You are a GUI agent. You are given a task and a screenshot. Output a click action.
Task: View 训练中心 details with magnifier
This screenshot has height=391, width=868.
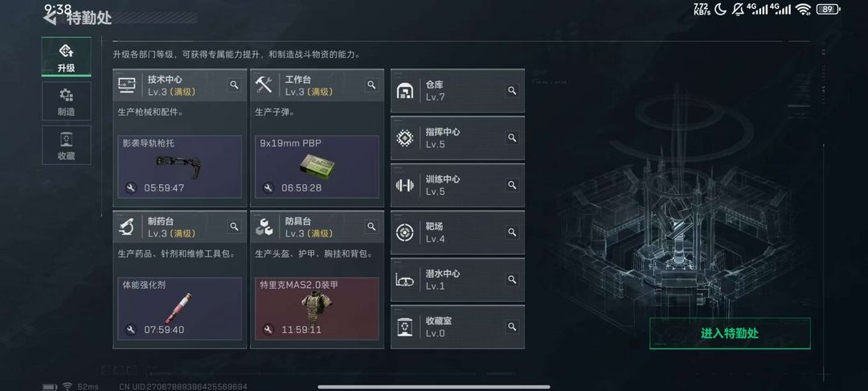pyautogui.click(x=512, y=185)
